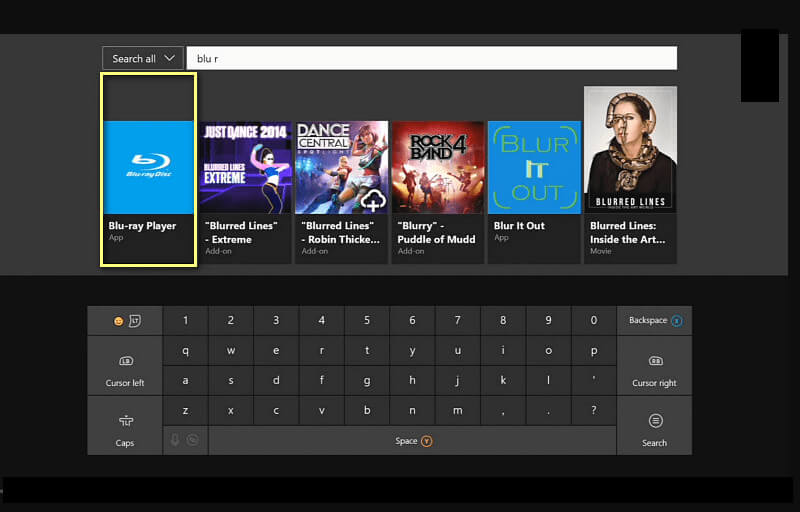Tap the j key
The width and height of the screenshot is (800, 512).
458,381
